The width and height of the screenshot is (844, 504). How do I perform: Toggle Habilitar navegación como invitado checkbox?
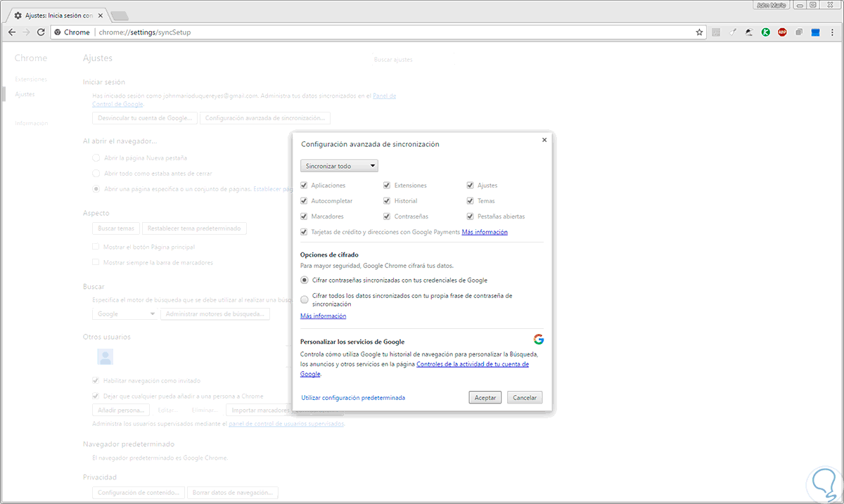pyautogui.click(x=96, y=380)
